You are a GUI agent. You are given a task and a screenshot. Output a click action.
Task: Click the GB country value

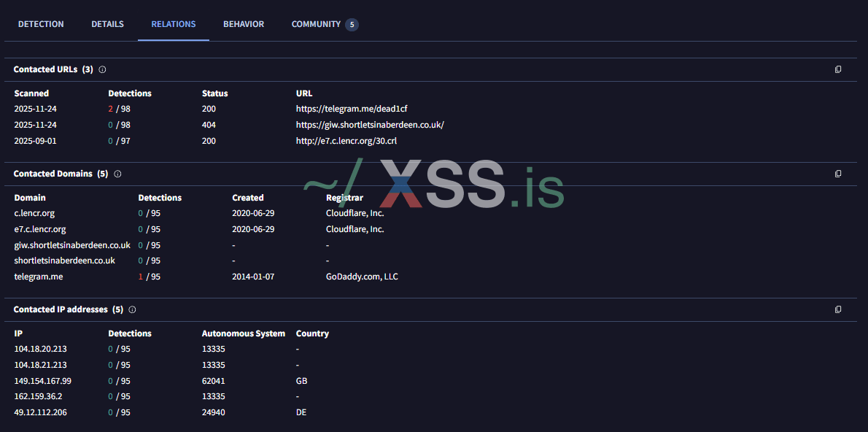[x=302, y=381]
